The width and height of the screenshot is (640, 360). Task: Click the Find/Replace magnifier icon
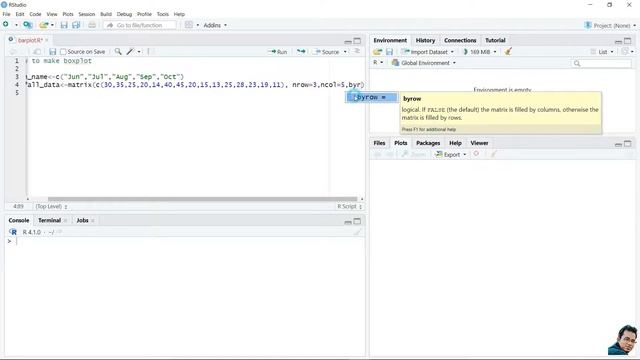118,51
